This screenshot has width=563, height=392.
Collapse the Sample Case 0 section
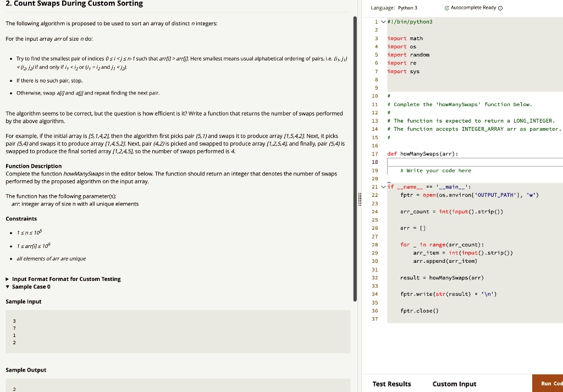point(8,286)
